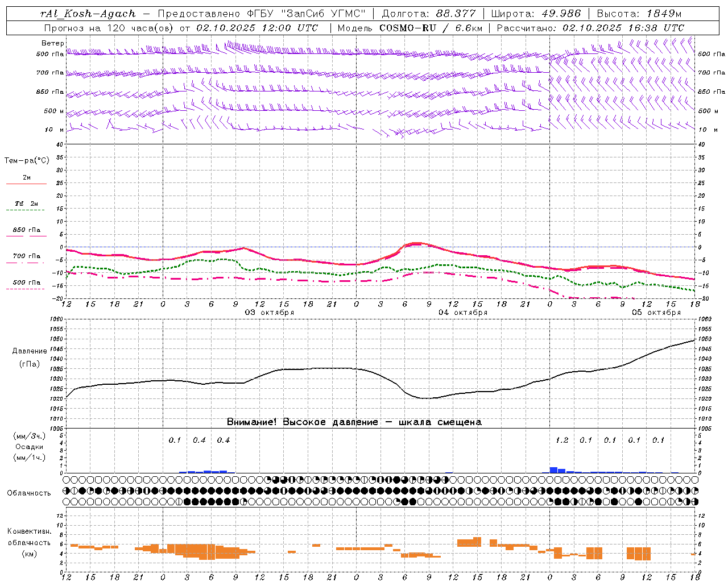The height and width of the screenshot is (582, 728).
Task: Click the "(мм/1ч.)" precipitation unit label
Action: point(30,458)
